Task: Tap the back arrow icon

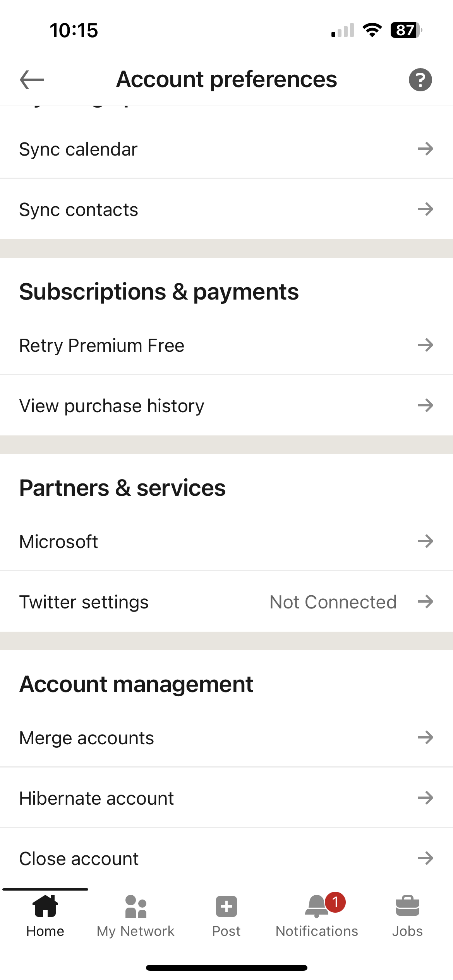Action: [x=32, y=80]
